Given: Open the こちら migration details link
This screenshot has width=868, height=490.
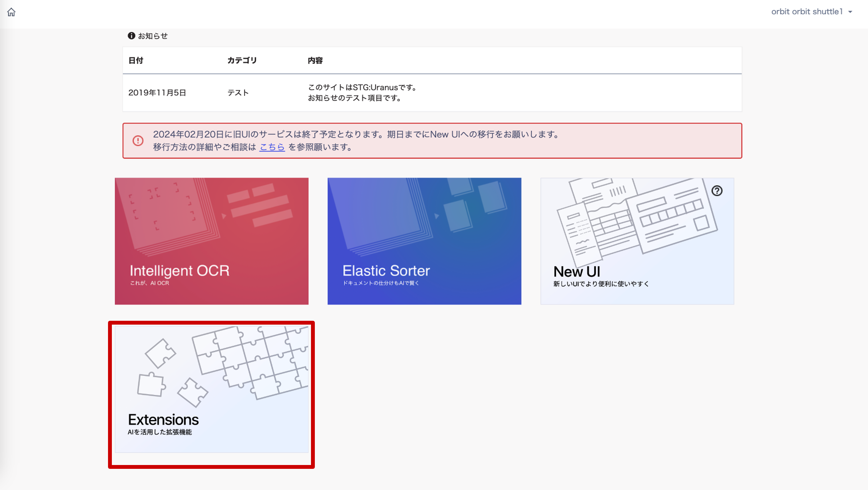Looking at the screenshot, I should [x=271, y=147].
